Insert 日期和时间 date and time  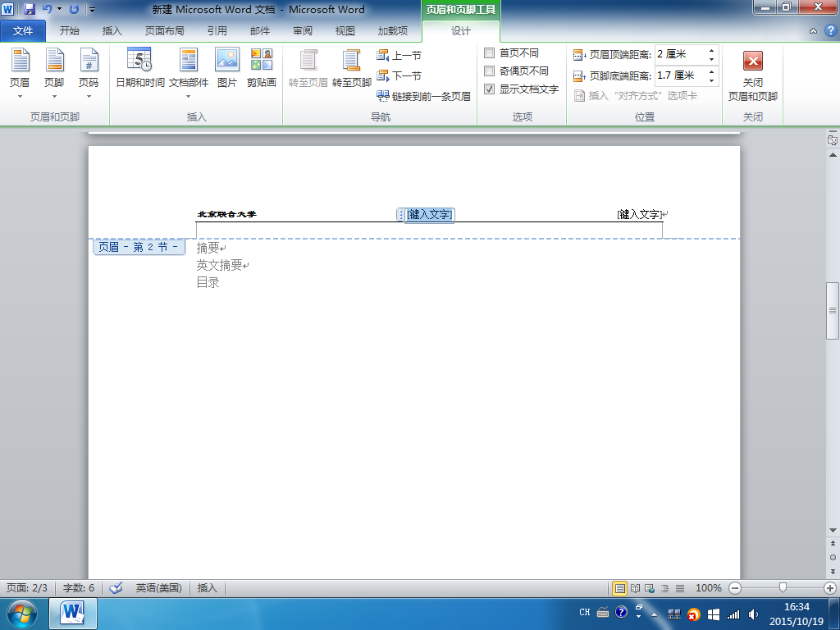point(139,67)
